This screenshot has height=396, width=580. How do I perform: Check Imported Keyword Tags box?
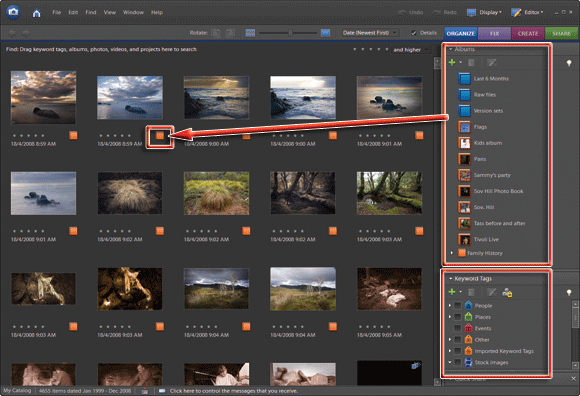tap(458, 351)
